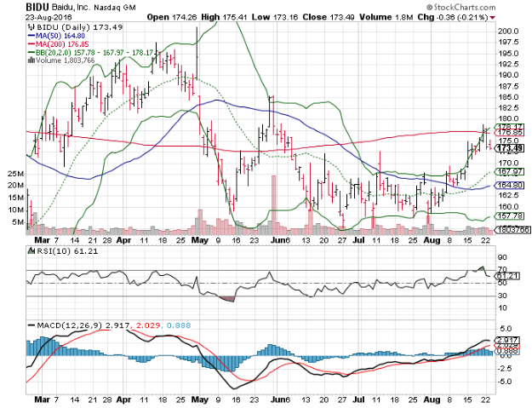Click the 90 label on the RSI axis

click(x=502, y=257)
